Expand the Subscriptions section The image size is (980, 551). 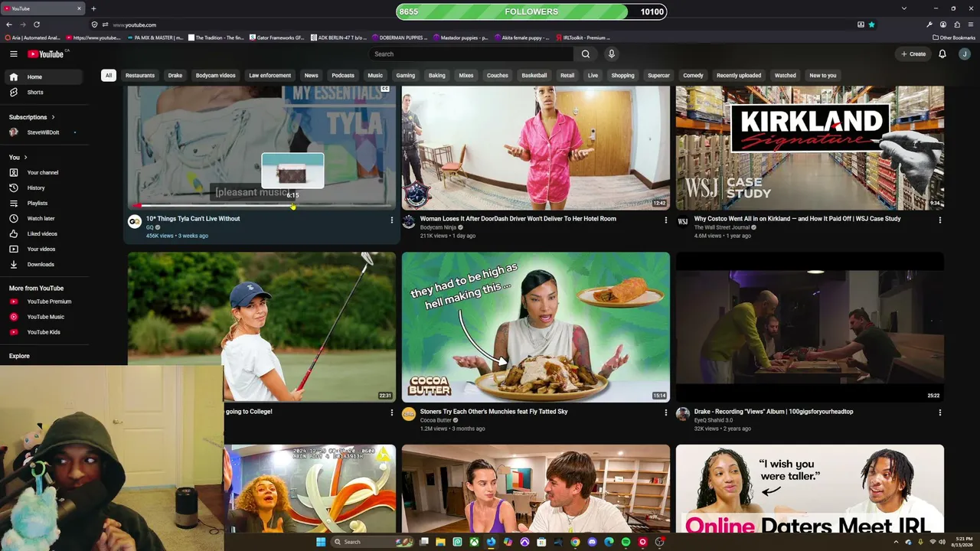pos(32,117)
